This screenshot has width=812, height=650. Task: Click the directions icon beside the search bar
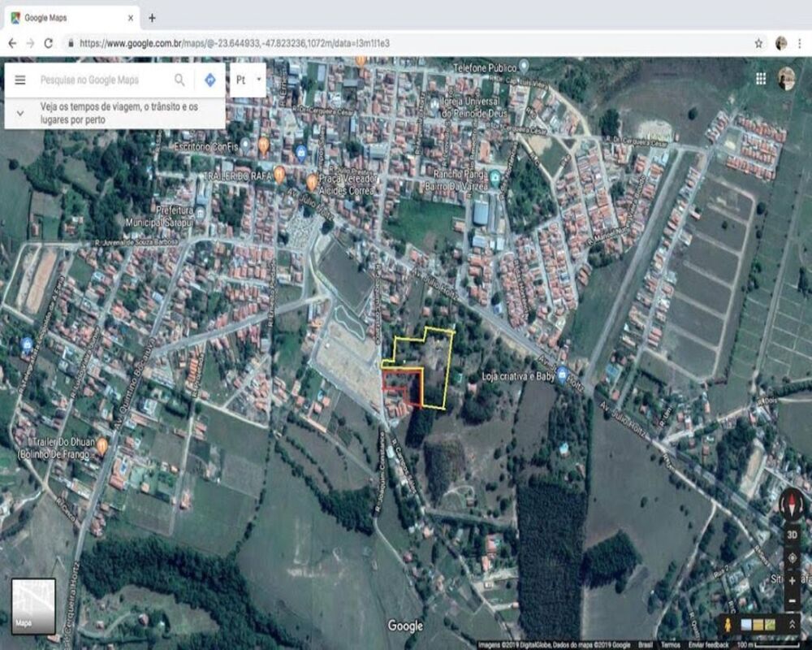[x=209, y=80]
